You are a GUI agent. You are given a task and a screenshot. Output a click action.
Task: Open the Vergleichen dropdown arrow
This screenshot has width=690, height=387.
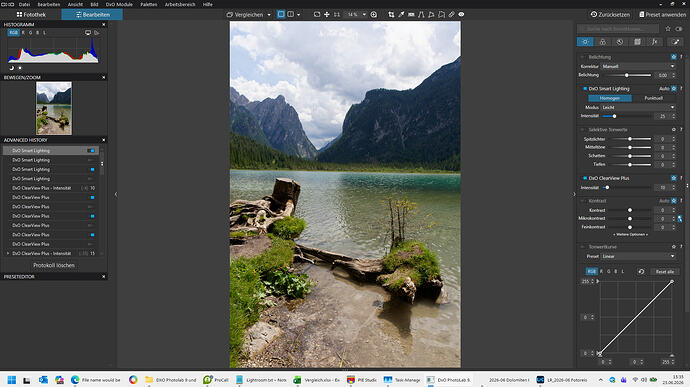pyautogui.click(x=269, y=15)
